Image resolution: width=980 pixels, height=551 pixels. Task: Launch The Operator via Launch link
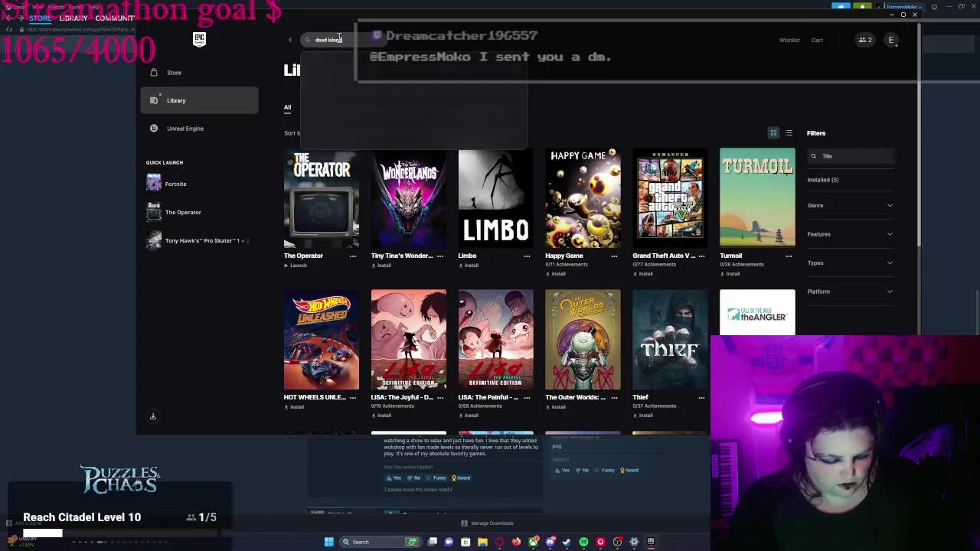[x=296, y=266]
